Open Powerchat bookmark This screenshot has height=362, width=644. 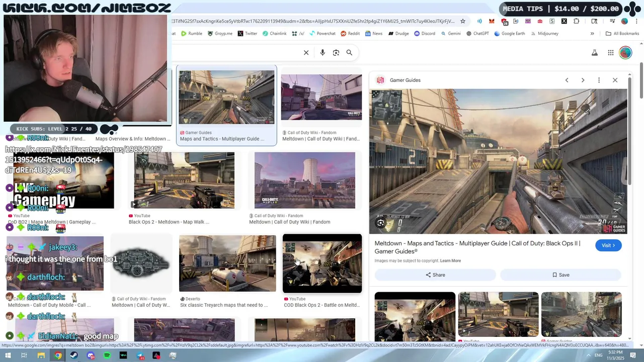[x=323, y=34]
